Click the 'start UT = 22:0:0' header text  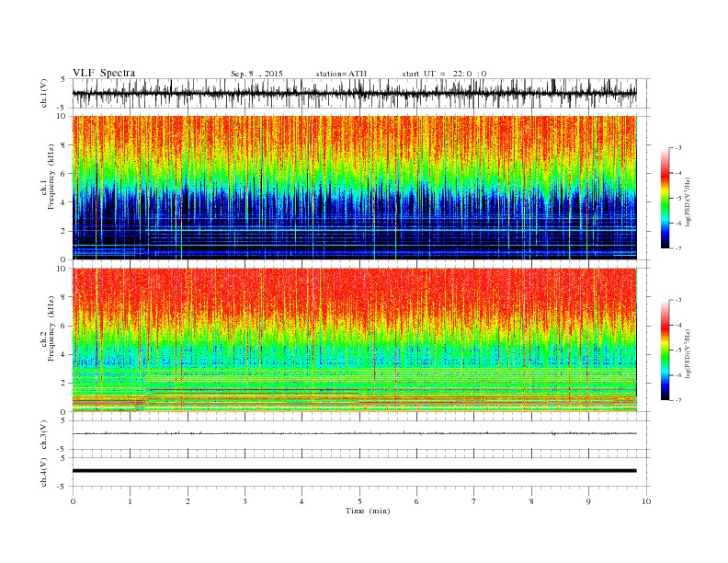(x=444, y=74)
